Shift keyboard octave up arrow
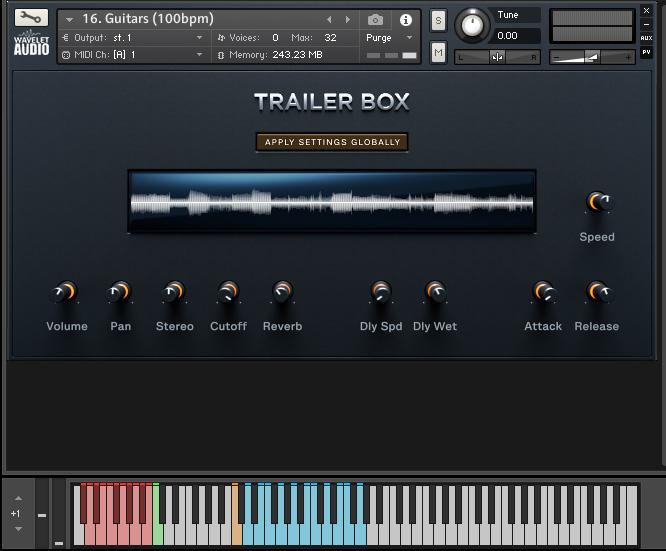Screen dimensions: 666x551 (x=18, y=498)
